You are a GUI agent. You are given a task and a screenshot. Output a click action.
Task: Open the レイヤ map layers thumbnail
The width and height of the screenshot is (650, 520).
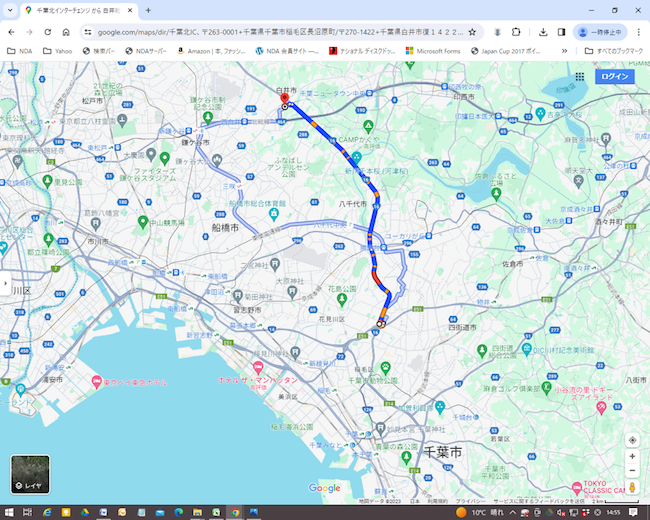(30, 475)
